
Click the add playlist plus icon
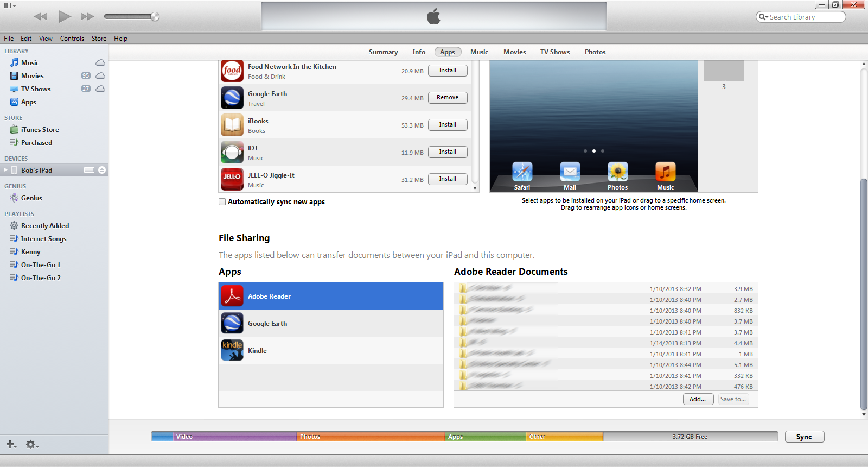[11, 444]
